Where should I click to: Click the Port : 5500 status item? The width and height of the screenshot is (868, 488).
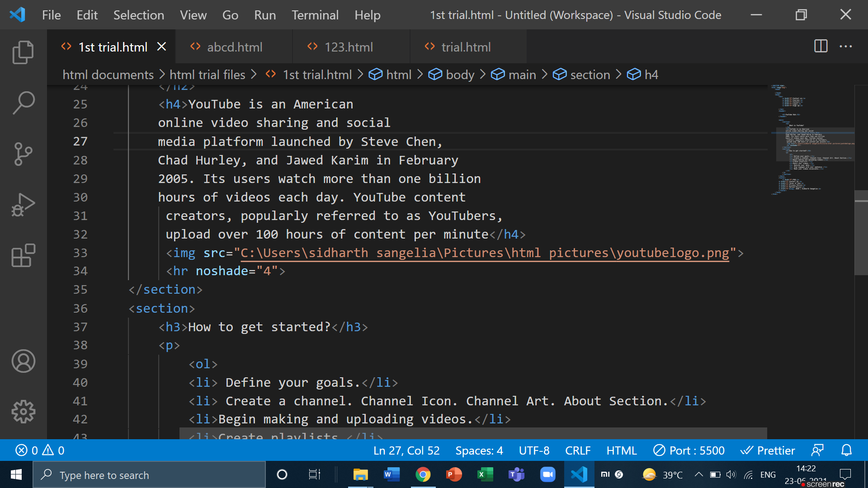point(689,450)
